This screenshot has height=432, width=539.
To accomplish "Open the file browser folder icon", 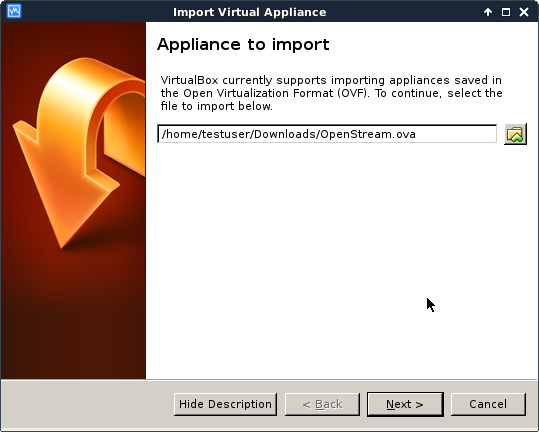I will click(515, 134).
